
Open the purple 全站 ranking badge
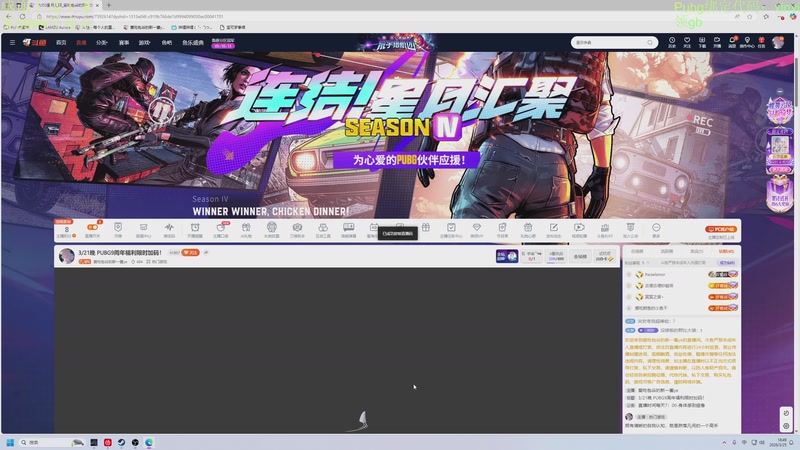[x=507, y=256]
